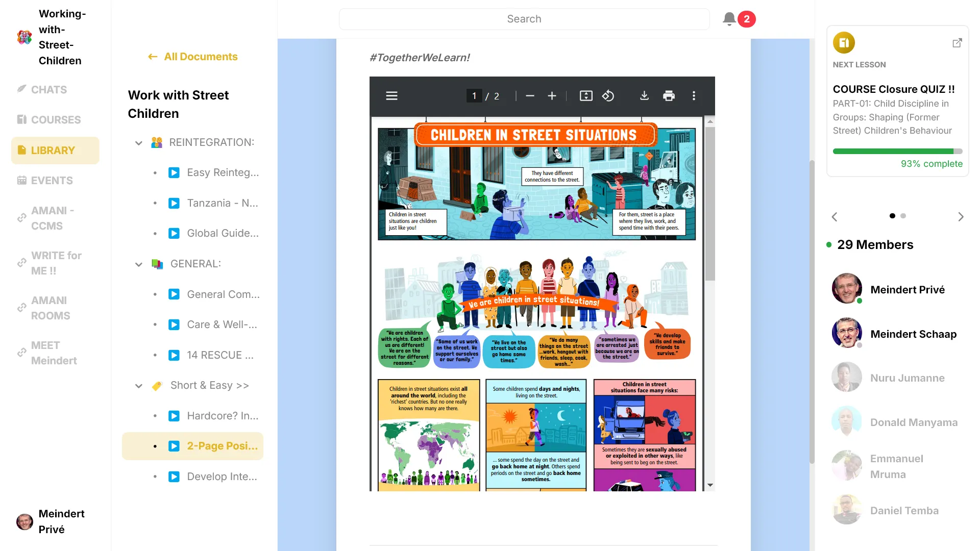
Task: Click the fit to page icon
Action: coord(586,96)
